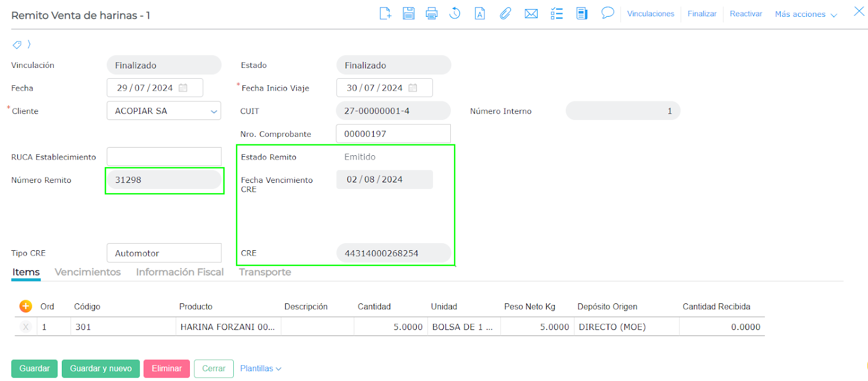Go to the Transporte tab
This screenshot has width=868, height=381.
point(265,272)
